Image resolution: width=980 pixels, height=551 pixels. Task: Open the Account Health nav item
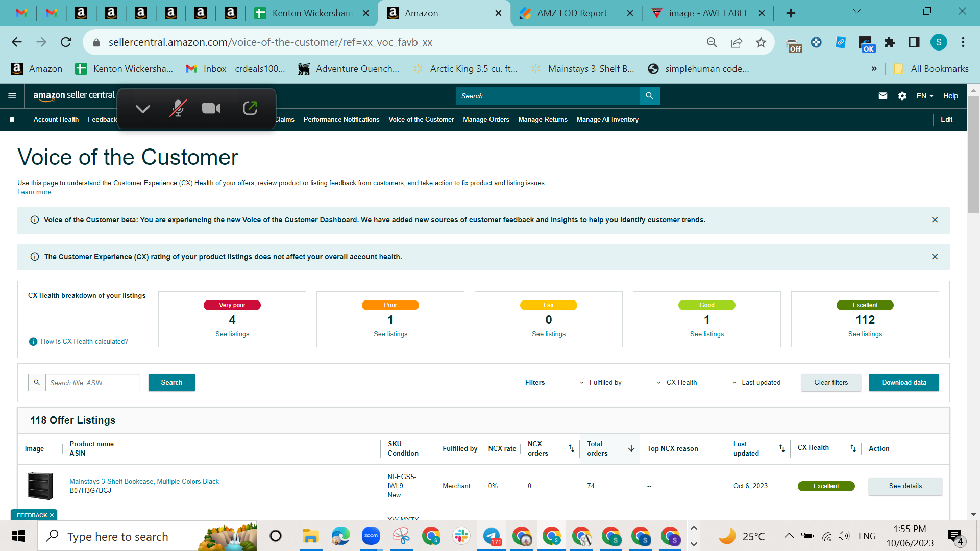click(56, 120)
